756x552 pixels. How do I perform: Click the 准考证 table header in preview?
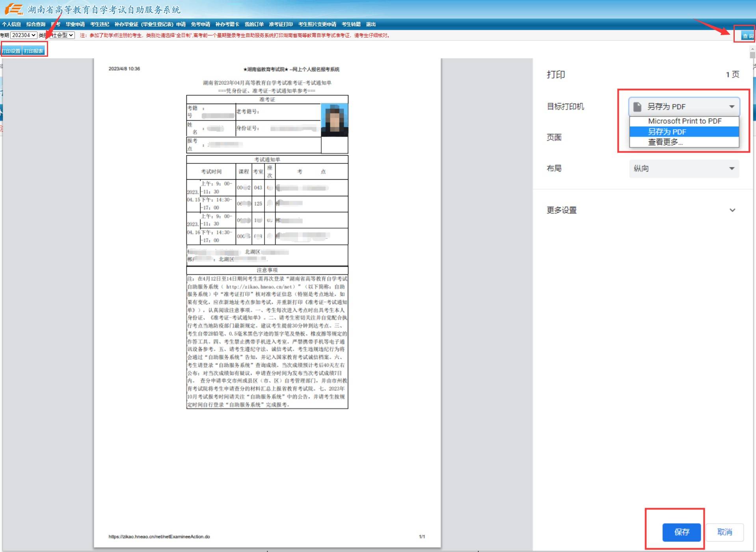click(267, 99)
